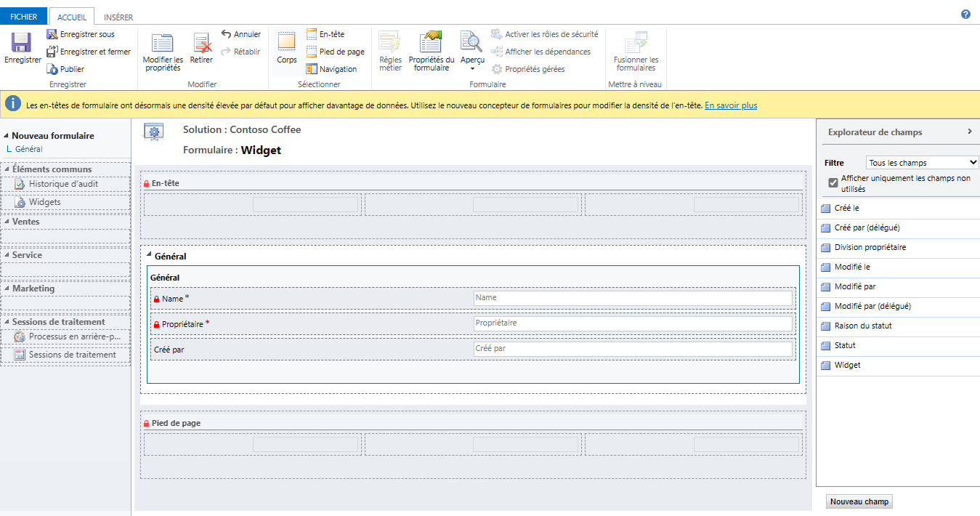980x516 pixels.
Task: Select the Corps body icon
Action: point(287,42)
